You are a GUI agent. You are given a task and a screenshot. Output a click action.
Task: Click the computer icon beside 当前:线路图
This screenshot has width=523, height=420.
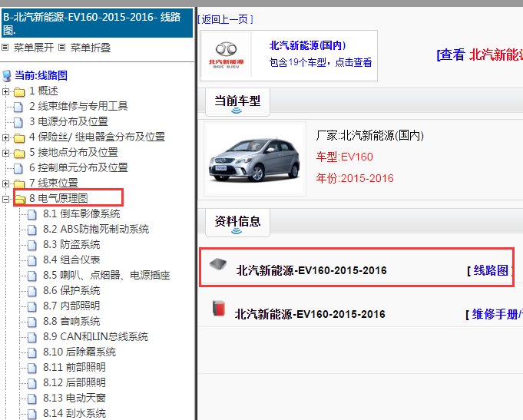7,76
